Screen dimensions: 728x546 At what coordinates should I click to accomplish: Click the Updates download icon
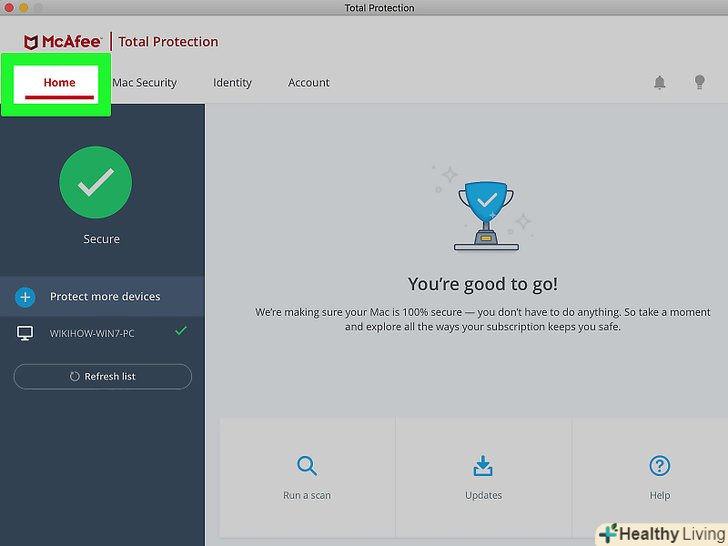[483, 466]
